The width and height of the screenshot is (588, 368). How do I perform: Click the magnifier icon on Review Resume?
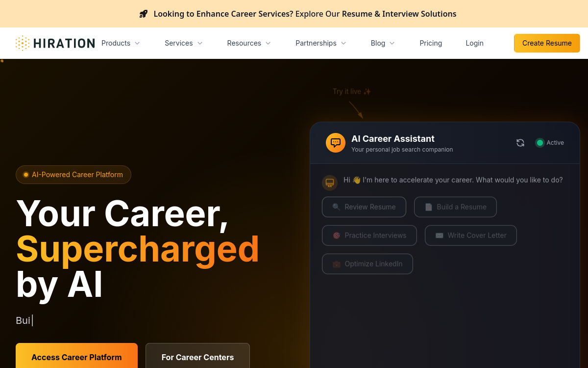pyautogui.click(x=336, y=207)
